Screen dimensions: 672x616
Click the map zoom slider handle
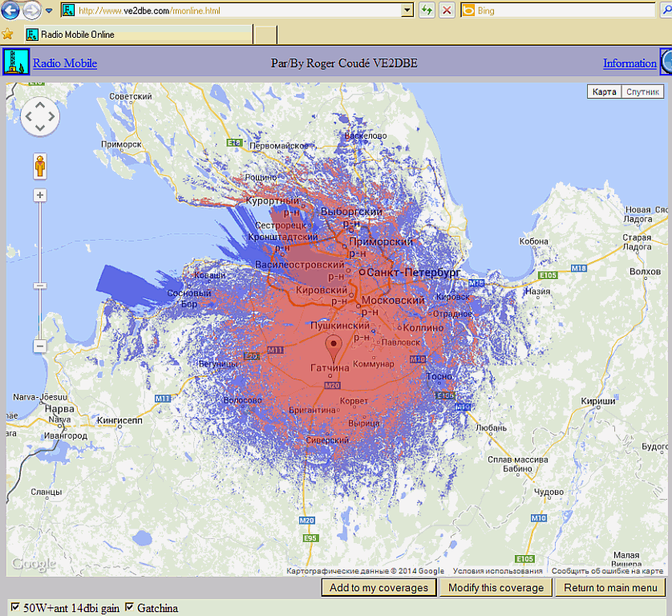(x=40, y=286)
